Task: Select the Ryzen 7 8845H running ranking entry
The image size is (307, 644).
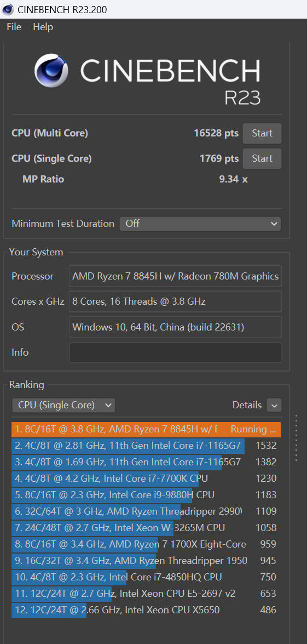Action: click(x=146, y=430)
